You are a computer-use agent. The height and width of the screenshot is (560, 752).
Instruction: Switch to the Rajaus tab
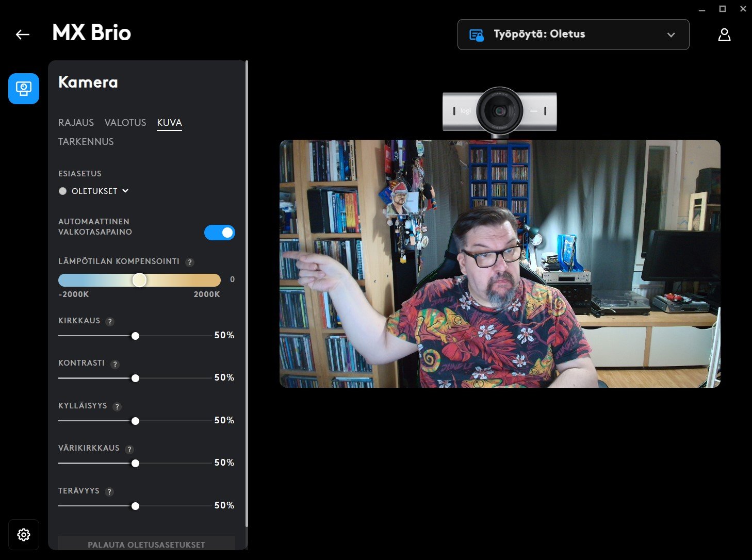click(x=76, y=123)
